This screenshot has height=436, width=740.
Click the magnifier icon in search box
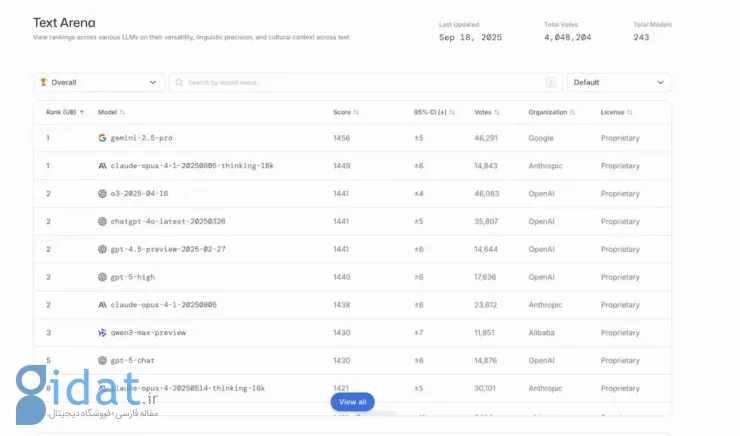pyautogui.click(x=179, y=83)
